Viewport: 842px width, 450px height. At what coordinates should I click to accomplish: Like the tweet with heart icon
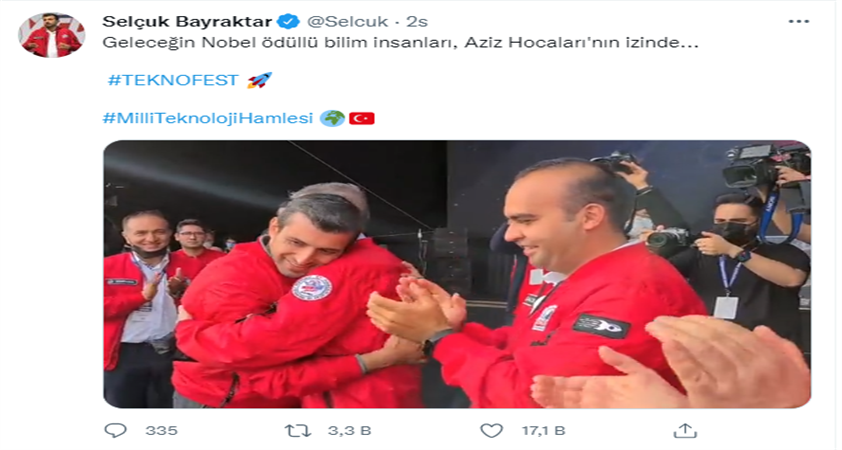[x=491, y=431]
